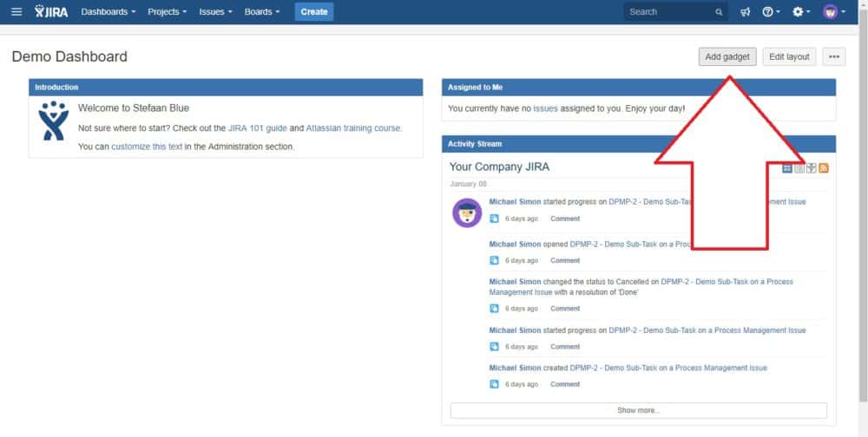
Task: Click sub-task icon under opened DPMP-2 entry
Action: (x=494, y=260)
